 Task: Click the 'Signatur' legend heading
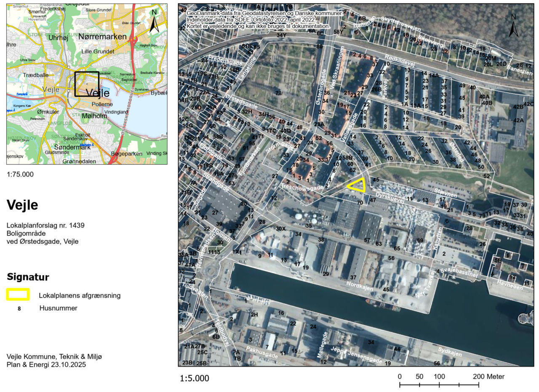(28, 277)
